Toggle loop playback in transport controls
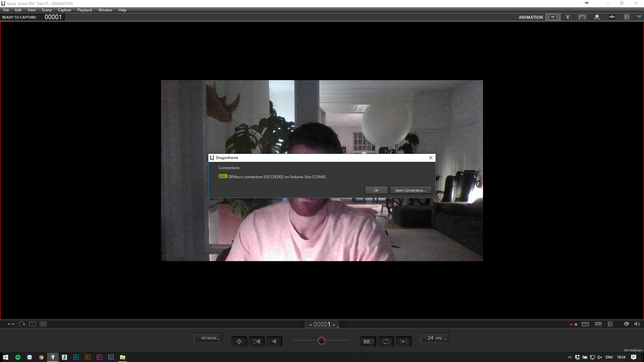The image size is (644, 362). 386,342
